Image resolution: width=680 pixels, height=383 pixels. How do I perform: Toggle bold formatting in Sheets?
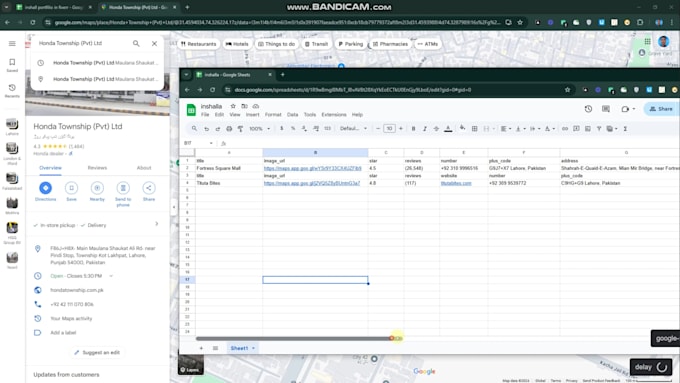413,129
